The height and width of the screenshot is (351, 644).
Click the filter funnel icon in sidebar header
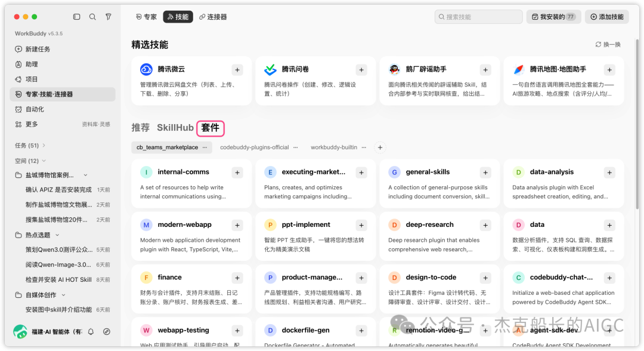point(109,17)
